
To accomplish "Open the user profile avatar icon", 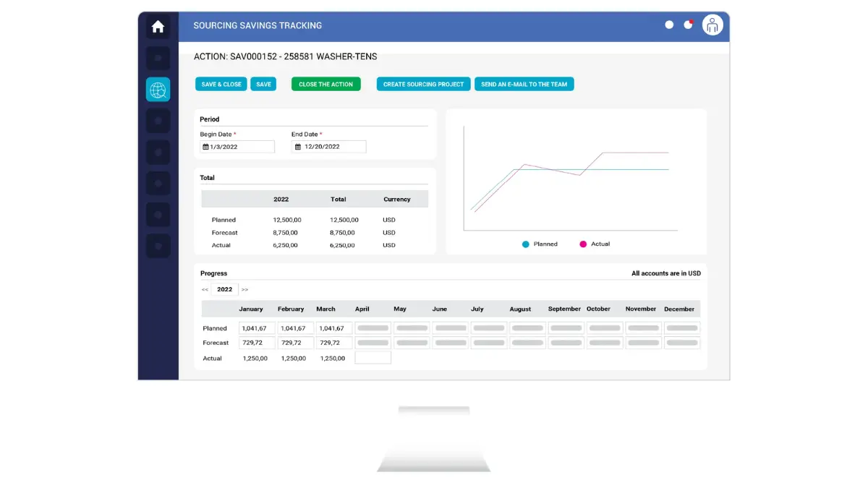I will pyautogui.click(x=712, y=25).
